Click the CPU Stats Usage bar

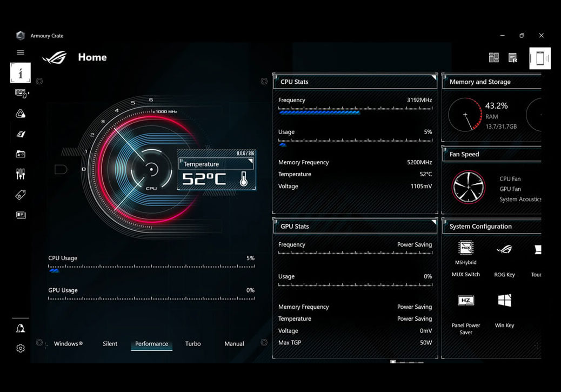[x=355, y=143]
